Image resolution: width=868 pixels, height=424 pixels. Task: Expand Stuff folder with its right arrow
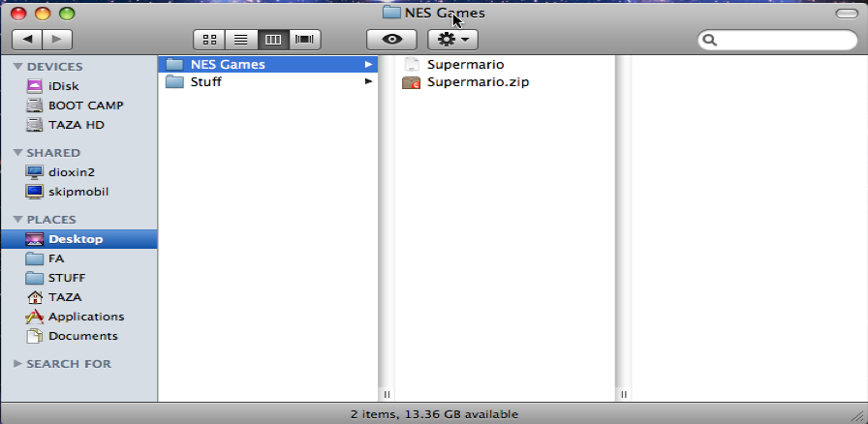[x=368, y=82]
